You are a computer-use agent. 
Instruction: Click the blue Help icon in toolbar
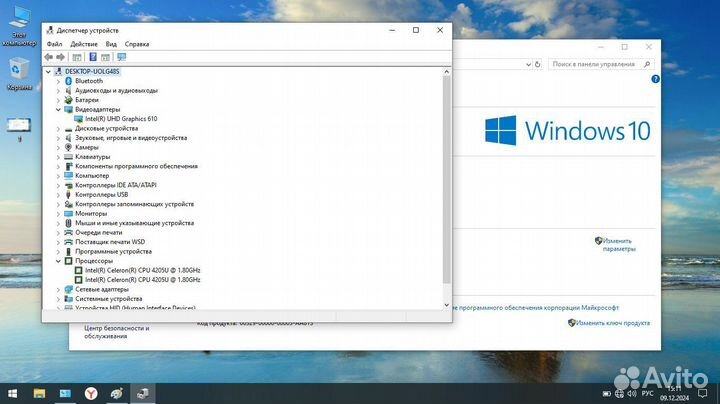click(x=93, y=57)
